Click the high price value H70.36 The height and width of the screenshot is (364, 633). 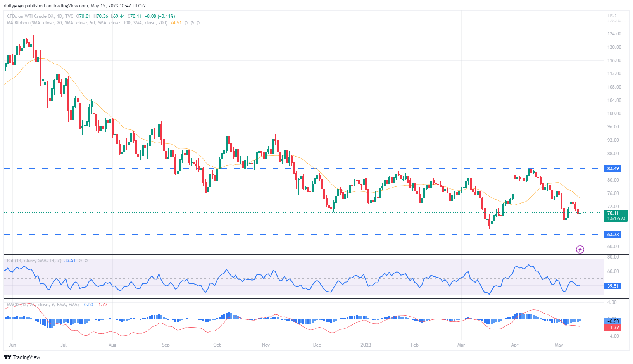click(101, 16)
